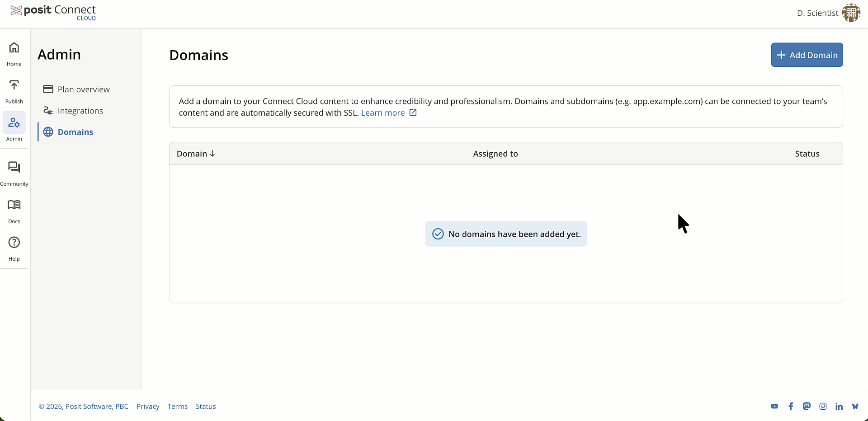The height and width of the screenshot is (421, 868).
Task: Click the Posit Connect Cloud logo
Action: tap(53, 12)
